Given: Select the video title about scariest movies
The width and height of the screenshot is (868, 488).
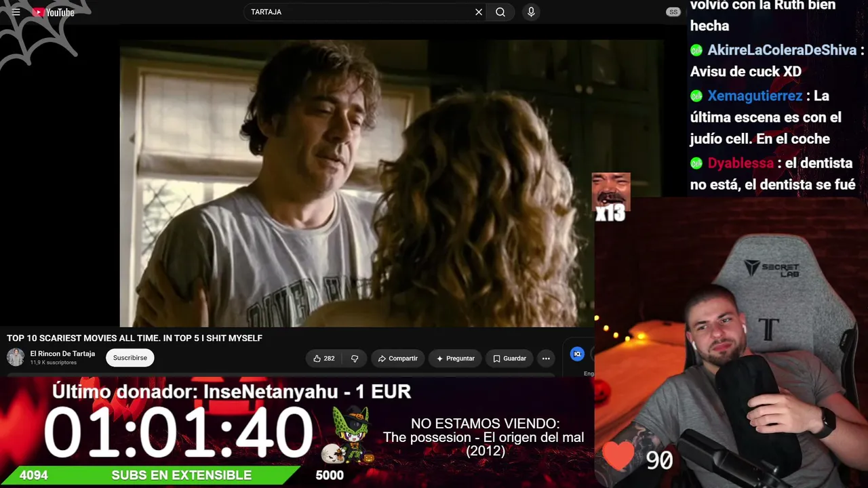Looking at the screenshot, I should point(134,338).
